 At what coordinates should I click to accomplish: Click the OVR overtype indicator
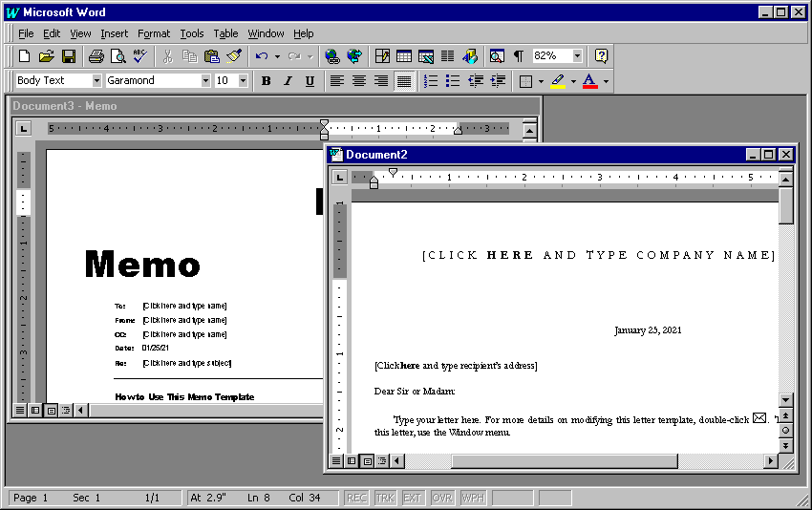[x=441, y=499]
